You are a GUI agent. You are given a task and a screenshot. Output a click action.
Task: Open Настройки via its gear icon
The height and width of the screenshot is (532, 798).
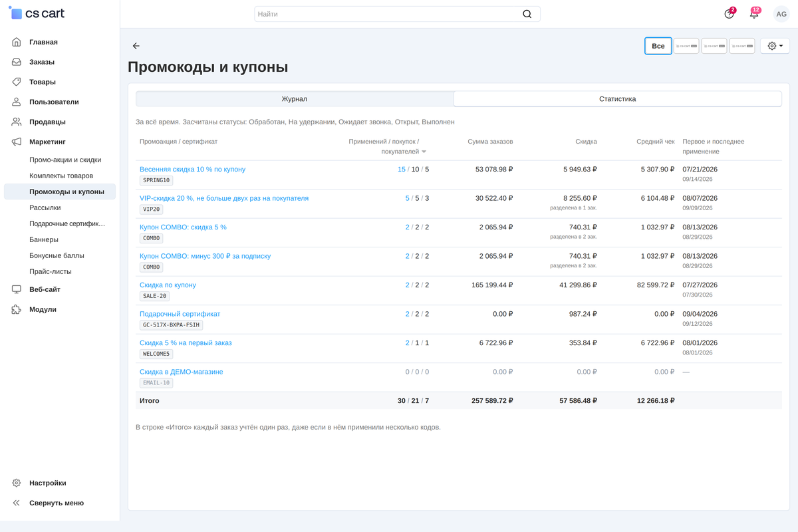(x=17, y=483)
